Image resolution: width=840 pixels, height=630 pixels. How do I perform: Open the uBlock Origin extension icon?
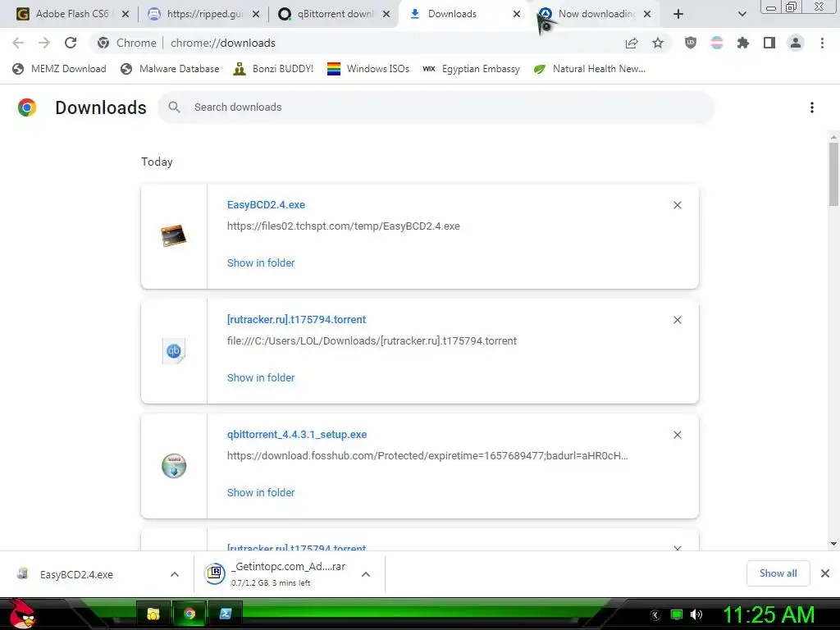[691, 43]
